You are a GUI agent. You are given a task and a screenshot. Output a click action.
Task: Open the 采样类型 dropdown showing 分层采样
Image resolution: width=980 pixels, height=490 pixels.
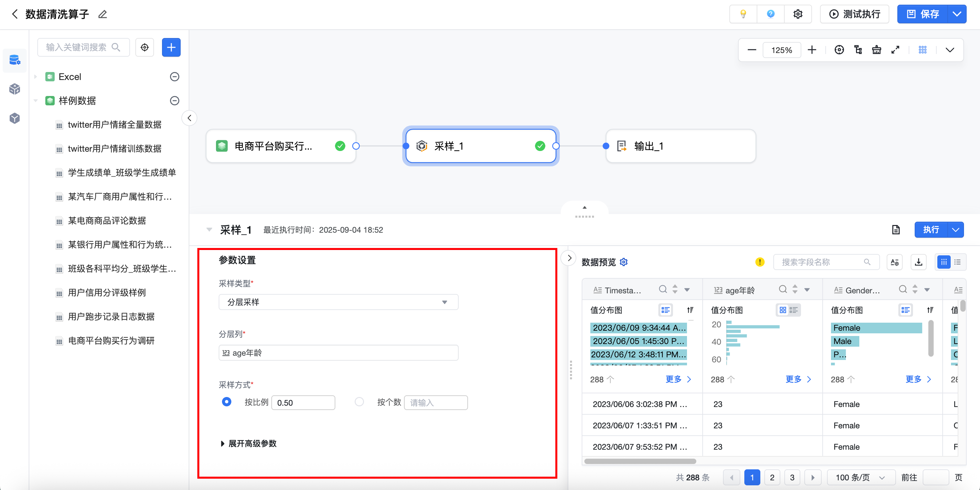point(338,302)
